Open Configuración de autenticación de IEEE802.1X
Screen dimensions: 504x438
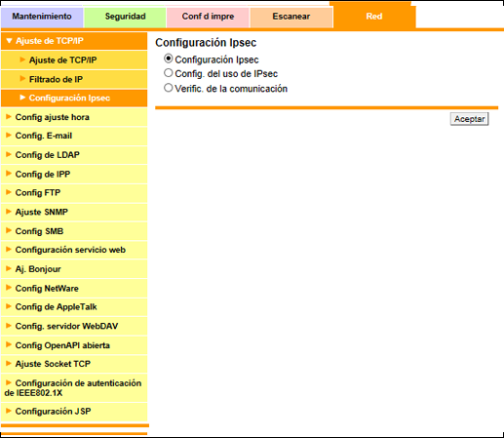(74, 388)
